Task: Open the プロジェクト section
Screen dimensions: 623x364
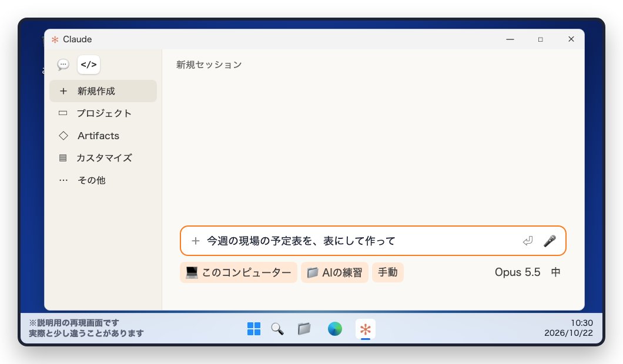Action: pos(103,113)
